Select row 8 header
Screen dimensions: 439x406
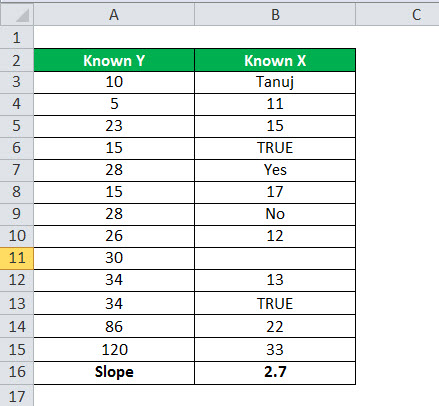point(17,192)
